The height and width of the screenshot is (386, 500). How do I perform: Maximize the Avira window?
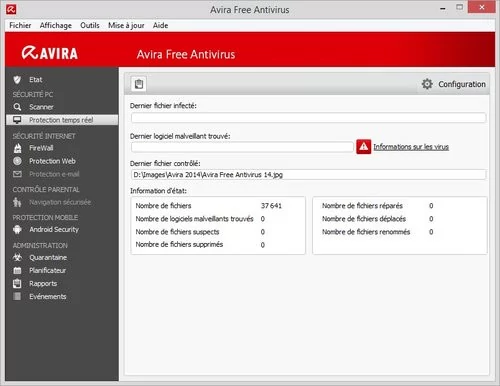tap(460, 7)
